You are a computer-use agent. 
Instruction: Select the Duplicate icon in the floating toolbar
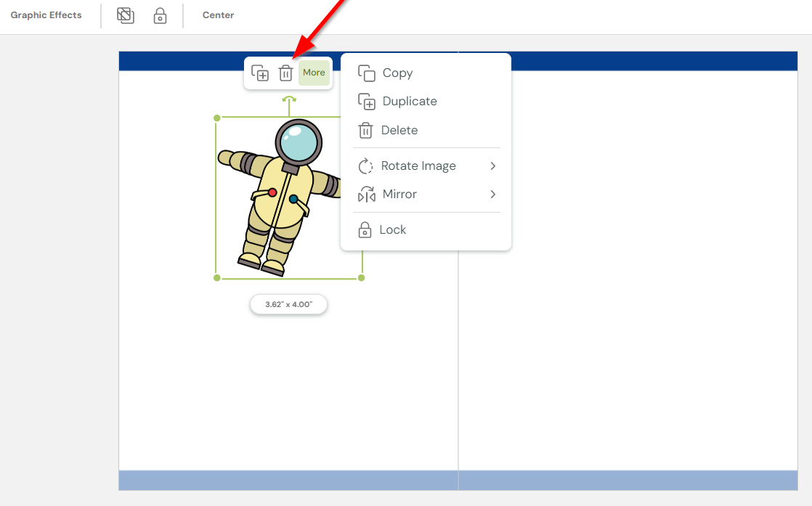click(x=260, y=72)
